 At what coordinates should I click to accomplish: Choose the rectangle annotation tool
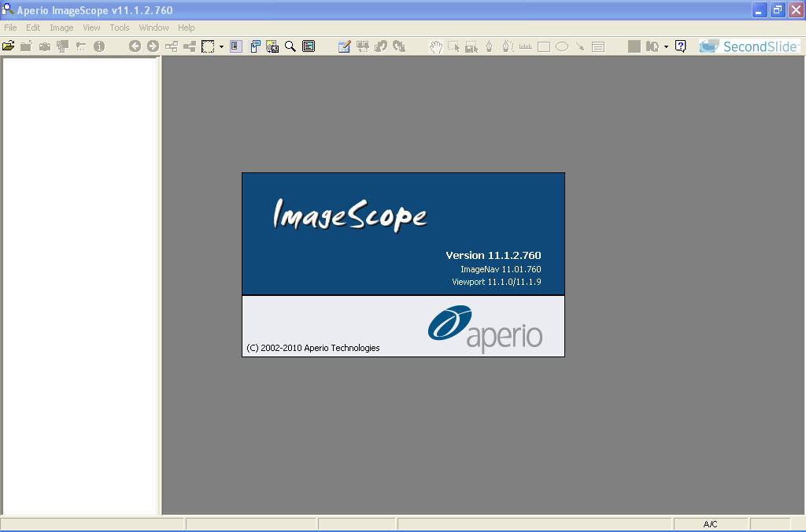pyautogui.click(x=544, y=46)
